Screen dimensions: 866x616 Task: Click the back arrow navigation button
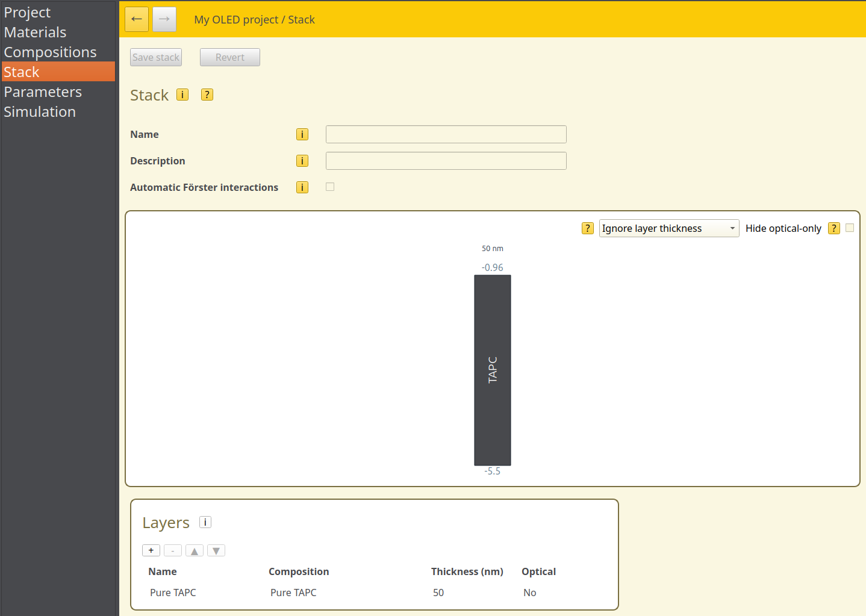point(137,19)
